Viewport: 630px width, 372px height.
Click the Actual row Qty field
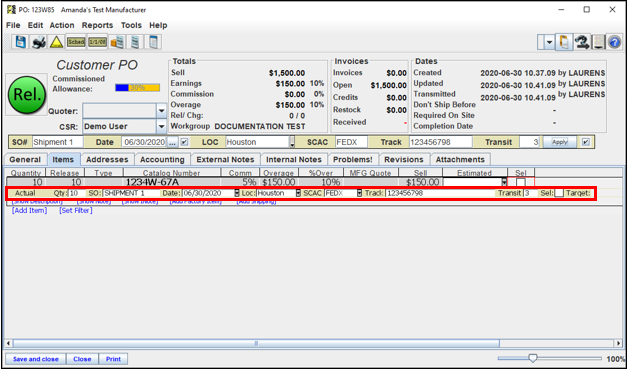[x=77, y=193]
